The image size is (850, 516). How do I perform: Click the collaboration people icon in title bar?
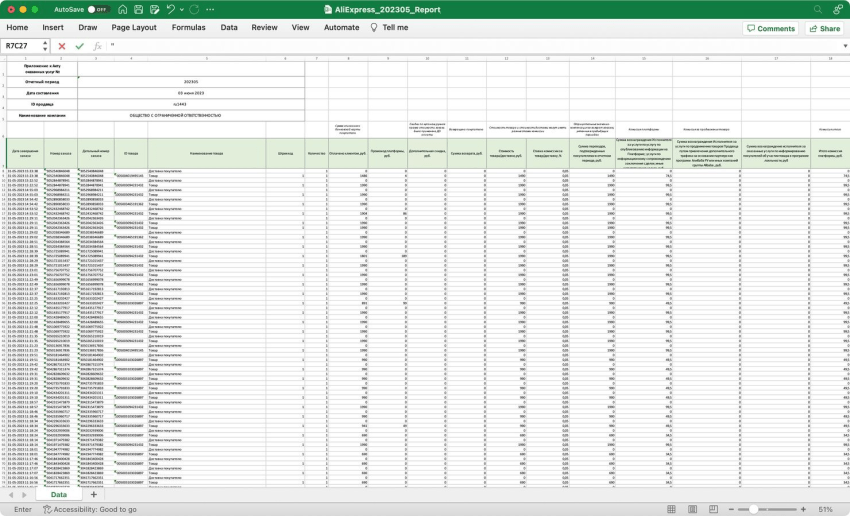[x=838, y=9]
